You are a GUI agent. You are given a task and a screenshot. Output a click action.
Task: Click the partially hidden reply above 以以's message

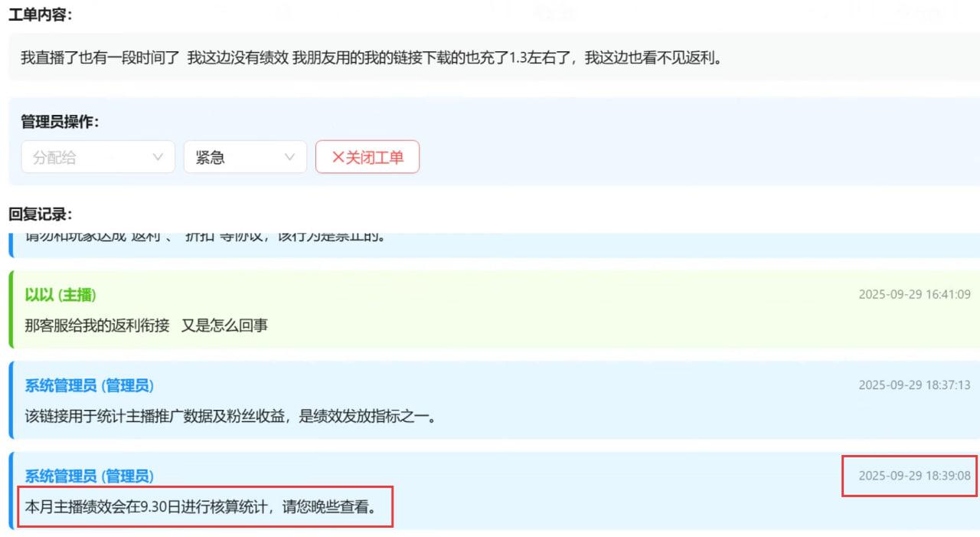pos(205,237)
